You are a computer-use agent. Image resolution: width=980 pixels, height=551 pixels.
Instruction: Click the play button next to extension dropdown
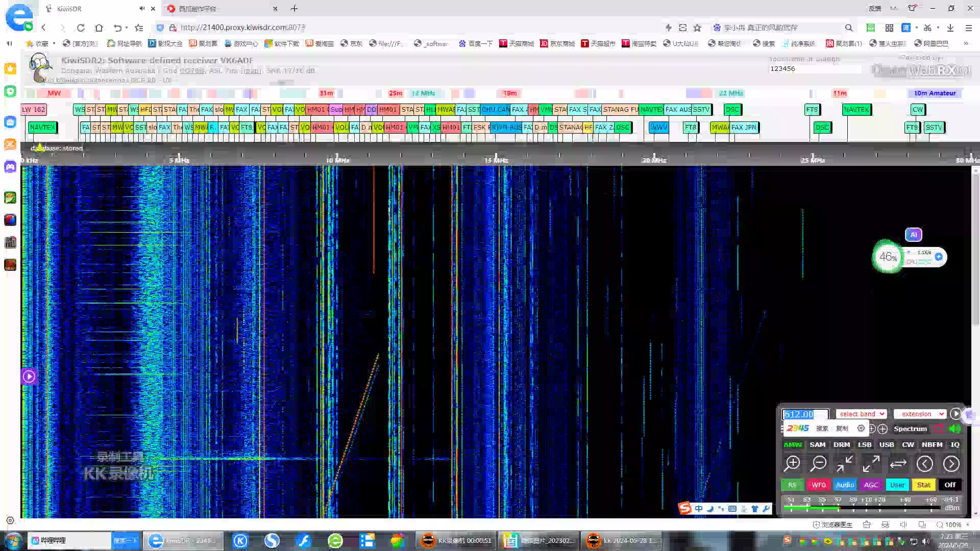click(955, 414)
